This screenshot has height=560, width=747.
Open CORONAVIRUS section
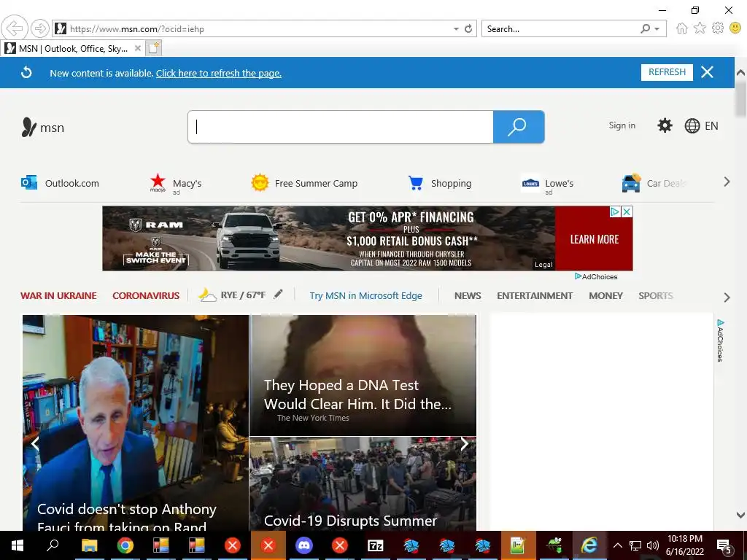click(146, 296)
